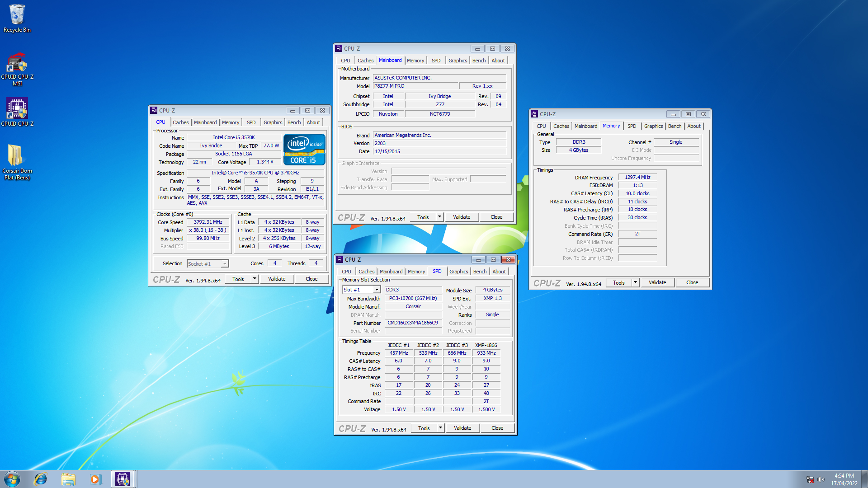Expand the Tools arrow in the CPU window
The width and height of the screenshot is (868, 488).
[255, 279]
